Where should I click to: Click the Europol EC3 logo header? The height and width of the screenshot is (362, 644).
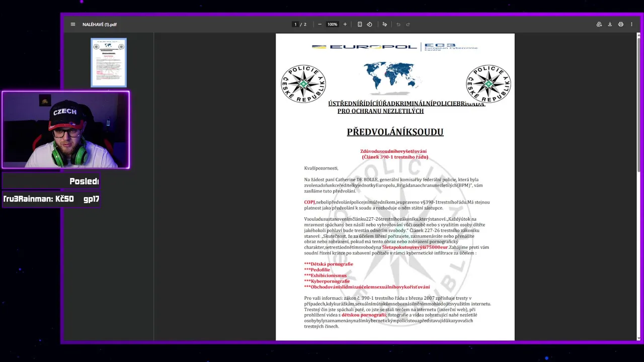pyautogui.click(x=395, y=47)
